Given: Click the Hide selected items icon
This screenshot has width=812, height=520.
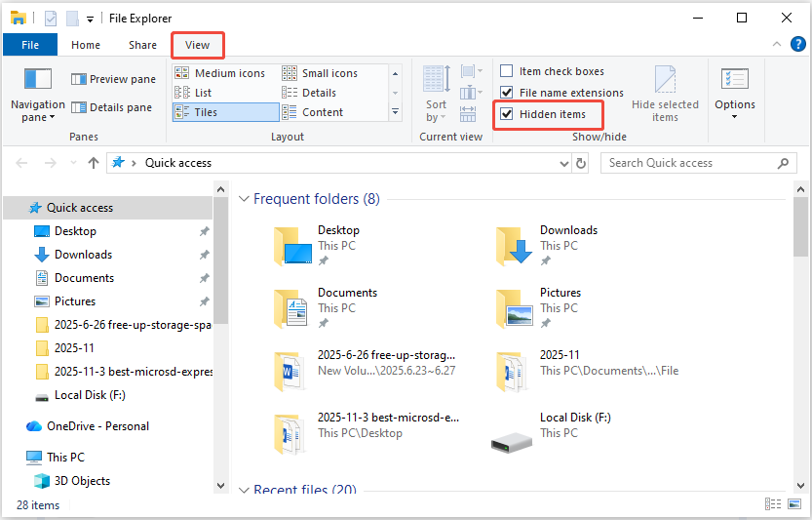Looking at the screenshot, I should tap(665, 81).
